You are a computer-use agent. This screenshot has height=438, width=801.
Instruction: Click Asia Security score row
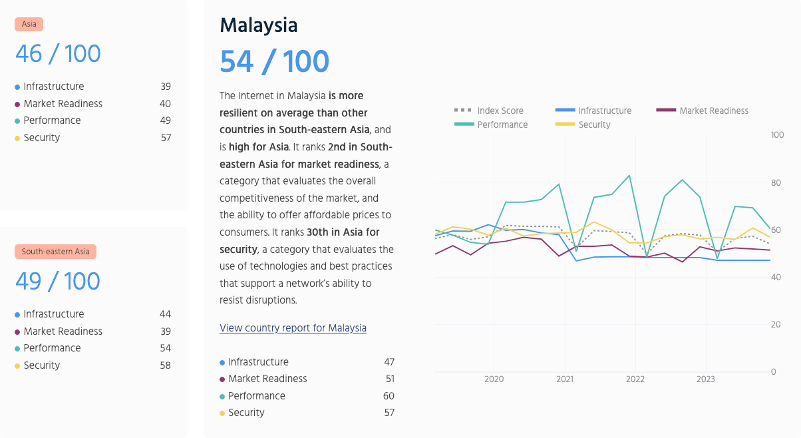[93, 138]
